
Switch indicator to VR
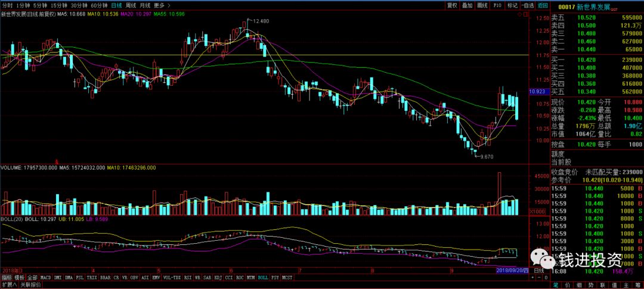point(125,278)
